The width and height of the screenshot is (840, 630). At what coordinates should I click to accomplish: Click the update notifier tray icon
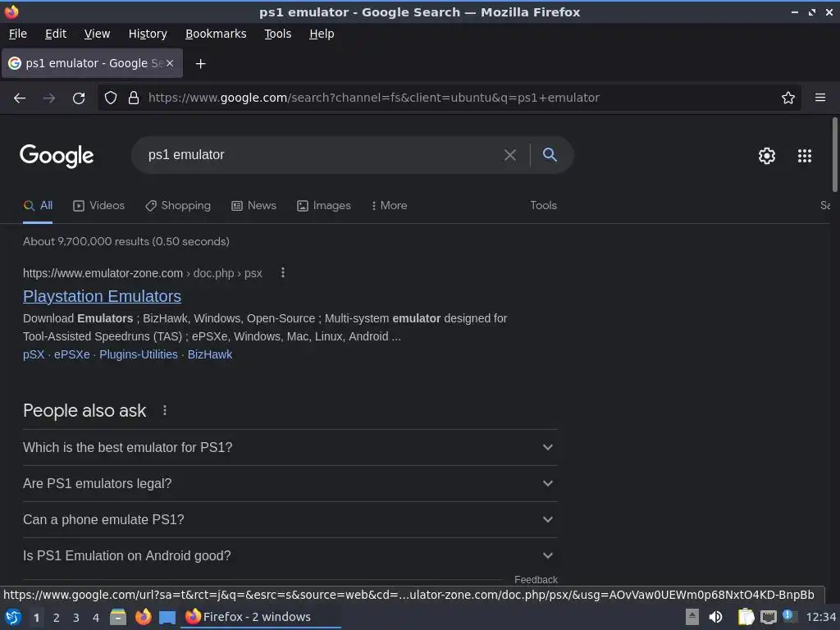click(x=789, y=616)
